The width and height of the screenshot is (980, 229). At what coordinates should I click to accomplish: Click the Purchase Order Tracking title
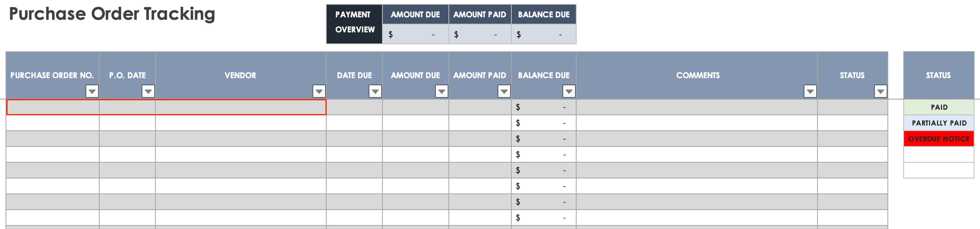[112, 14]
